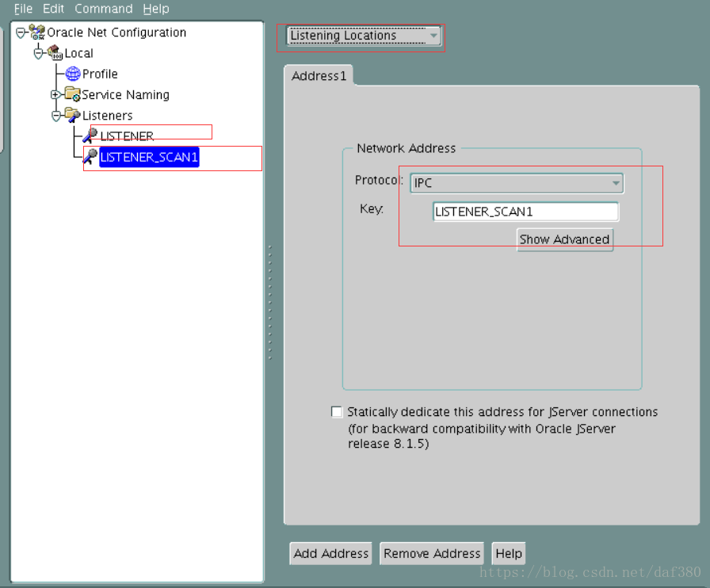Image resolution: width=710 pixels, height=588 pixels.
Task: Click the dotted split pane divider handle
Action: click(x=270, y=303)
